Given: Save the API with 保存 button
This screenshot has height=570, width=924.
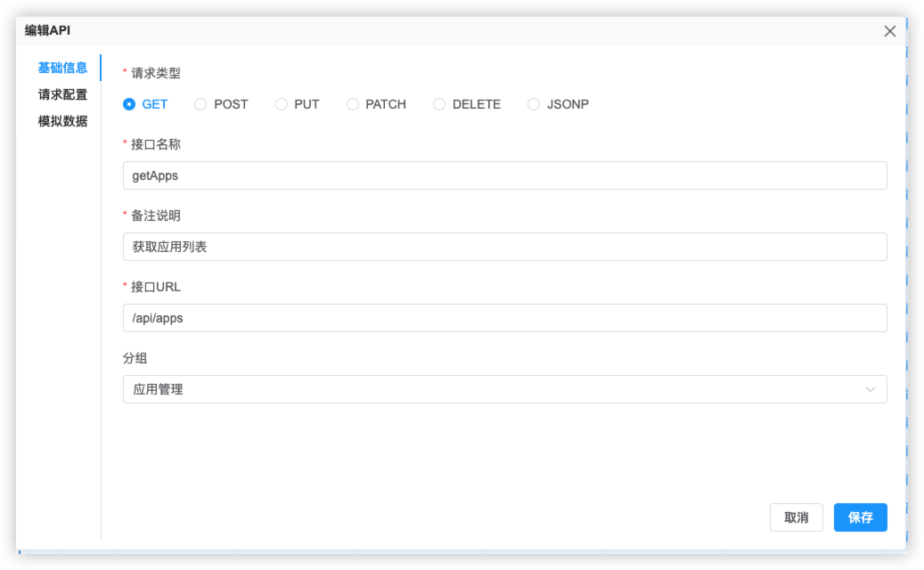Looking at the screenshot, I should pos(861,517).
